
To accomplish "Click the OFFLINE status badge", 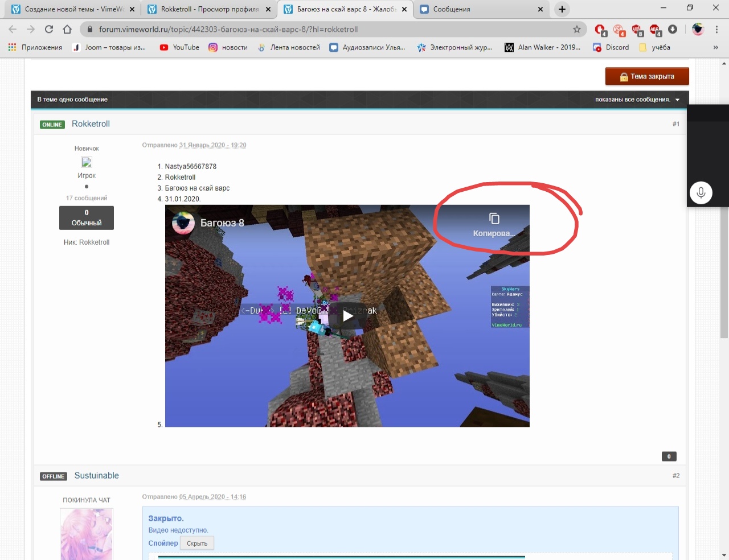I will point(54,476).
